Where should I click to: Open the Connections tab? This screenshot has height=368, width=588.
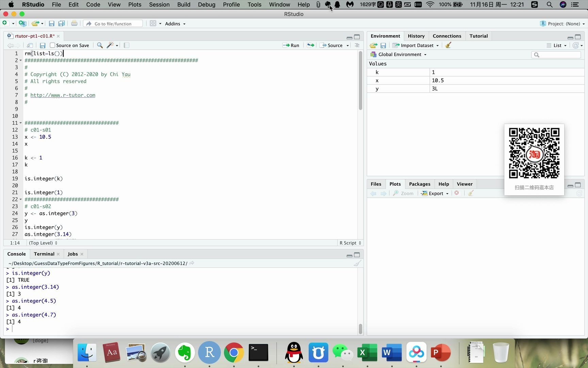pos(447,36)
